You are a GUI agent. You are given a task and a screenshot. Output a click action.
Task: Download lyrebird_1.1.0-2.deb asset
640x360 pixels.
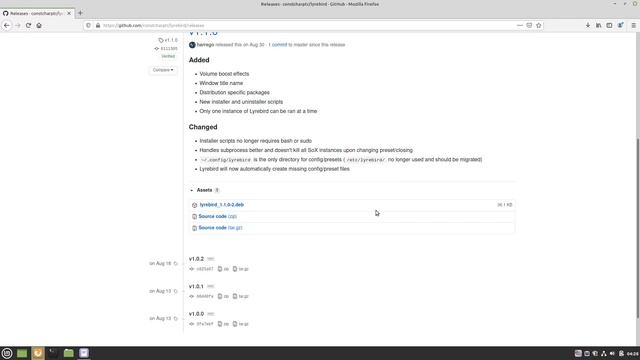(x=222, y=204)
